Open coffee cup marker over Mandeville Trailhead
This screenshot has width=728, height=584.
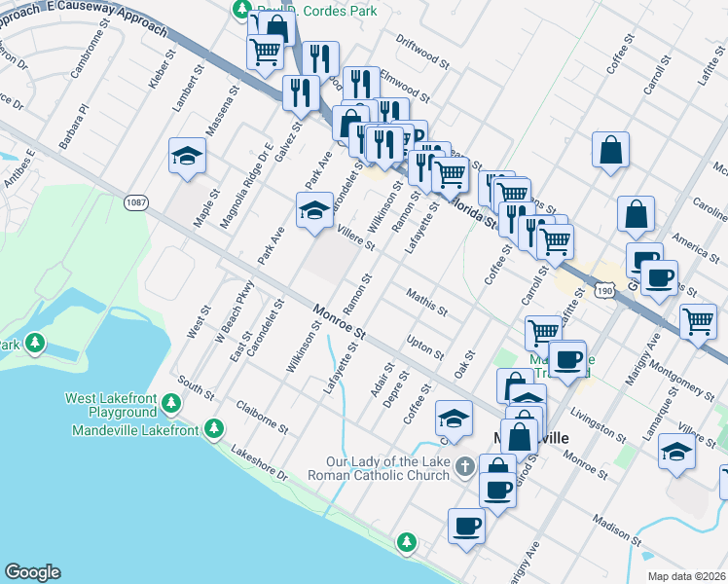click(x=567, y=361)
